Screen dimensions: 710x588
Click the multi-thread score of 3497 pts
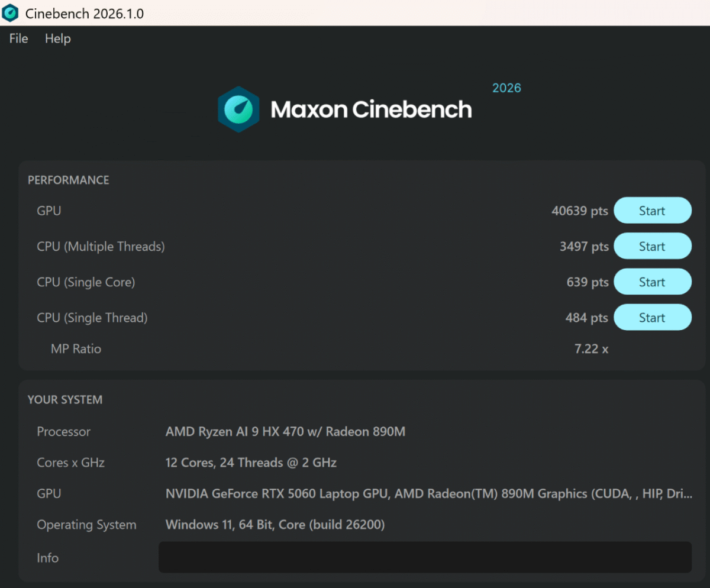click(583, 247)
